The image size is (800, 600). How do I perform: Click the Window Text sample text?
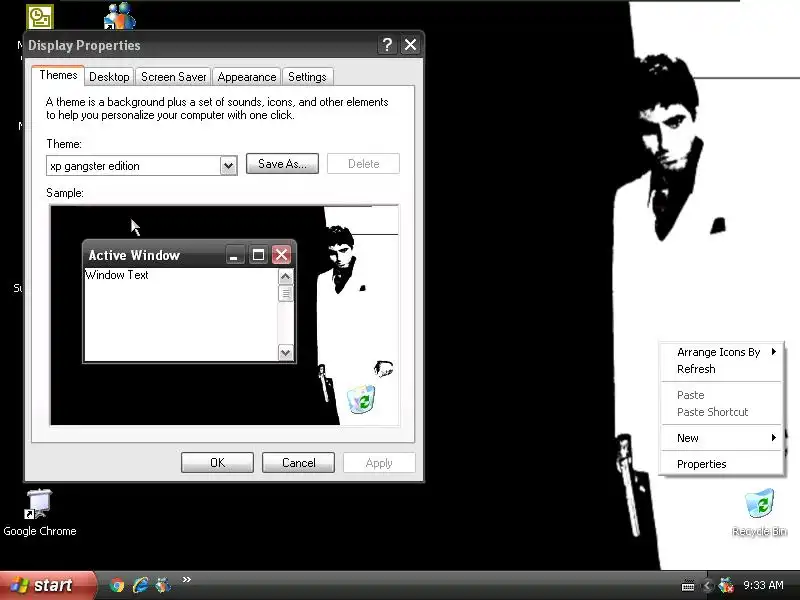pyautogui.click(x=117, y=275)
